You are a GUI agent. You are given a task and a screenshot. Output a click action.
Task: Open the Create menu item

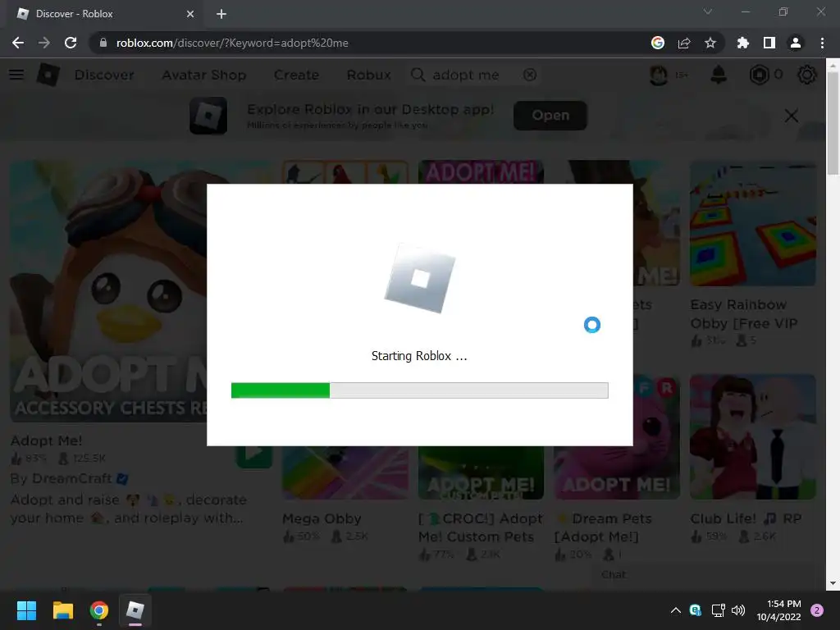pos(296,75)
